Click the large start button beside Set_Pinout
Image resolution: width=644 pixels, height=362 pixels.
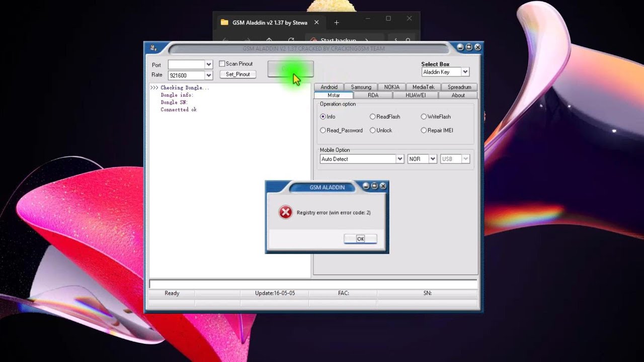click(290, 69)
